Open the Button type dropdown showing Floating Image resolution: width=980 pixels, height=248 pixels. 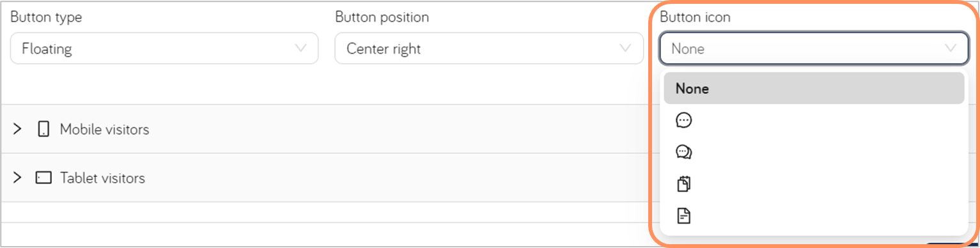164,49
